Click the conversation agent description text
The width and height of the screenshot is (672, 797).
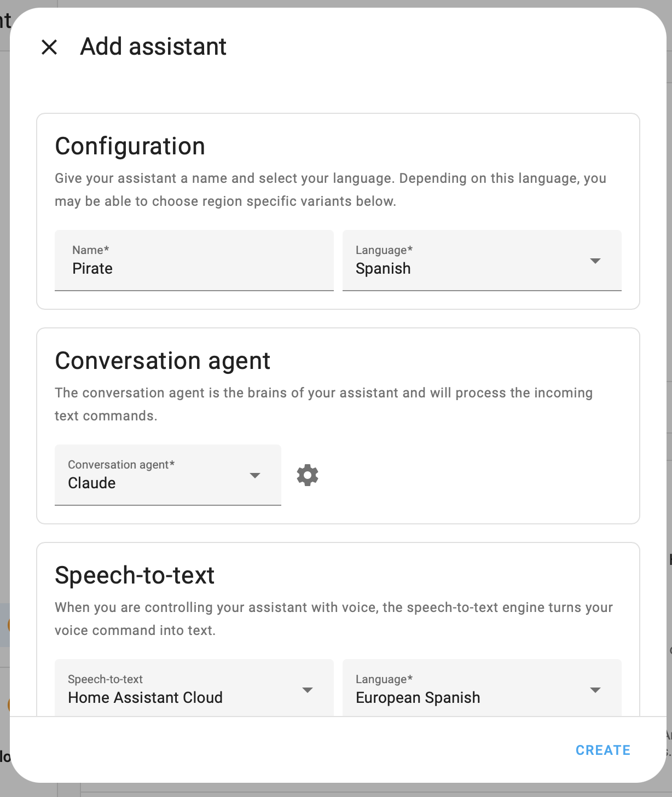pos(323,404)
